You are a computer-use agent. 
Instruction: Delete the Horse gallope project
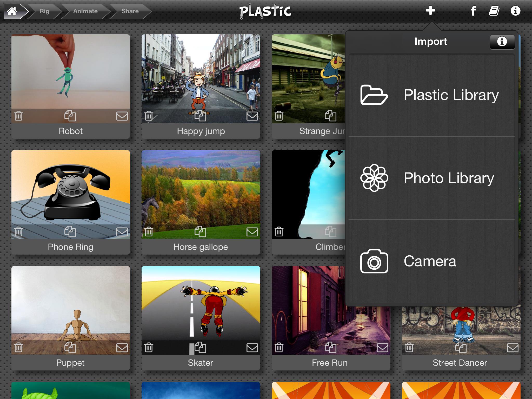coord(149,232)
